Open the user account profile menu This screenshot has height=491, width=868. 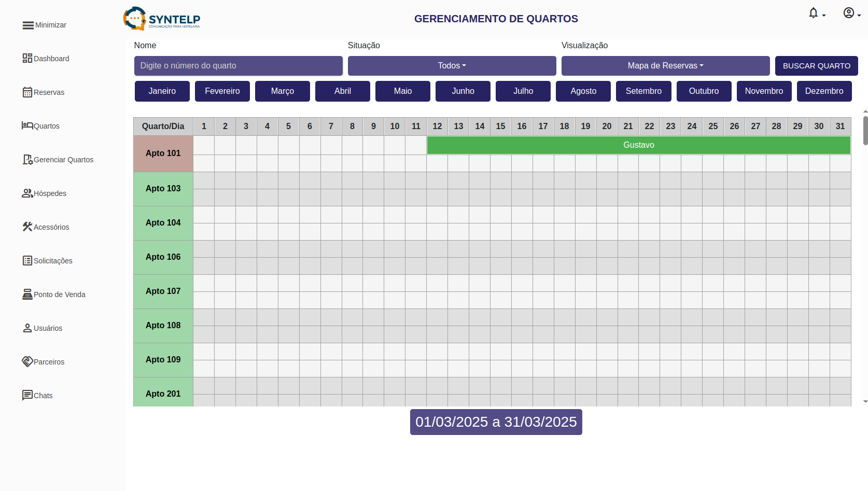(x=849, y=13)
